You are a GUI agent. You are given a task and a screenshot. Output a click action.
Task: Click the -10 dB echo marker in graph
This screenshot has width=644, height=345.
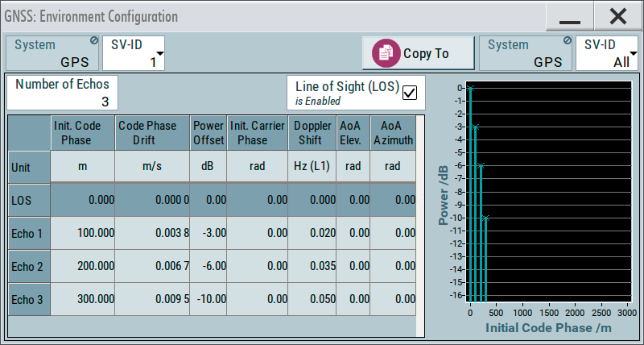(485, 218)
